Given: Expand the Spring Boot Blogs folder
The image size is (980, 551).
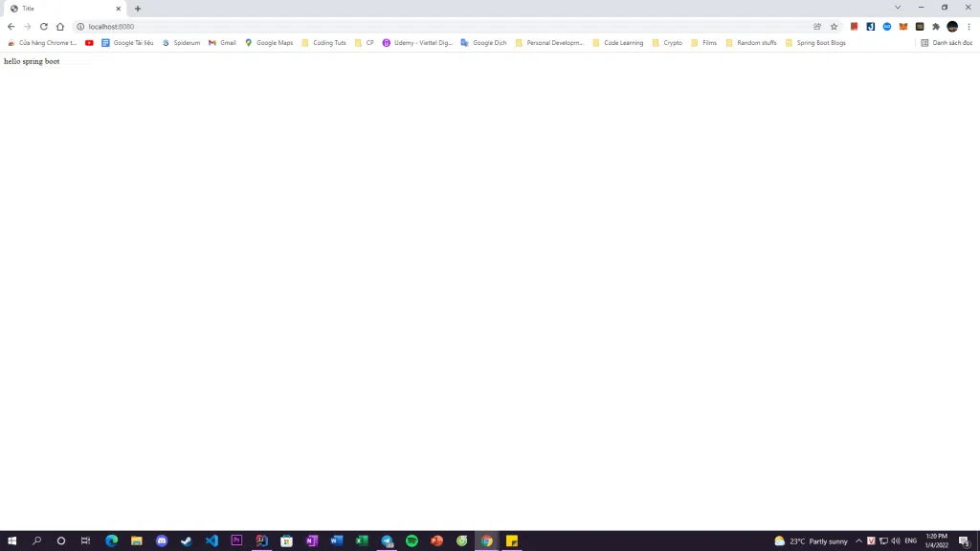Looking at the screenshot, I should tap(815, 42).
